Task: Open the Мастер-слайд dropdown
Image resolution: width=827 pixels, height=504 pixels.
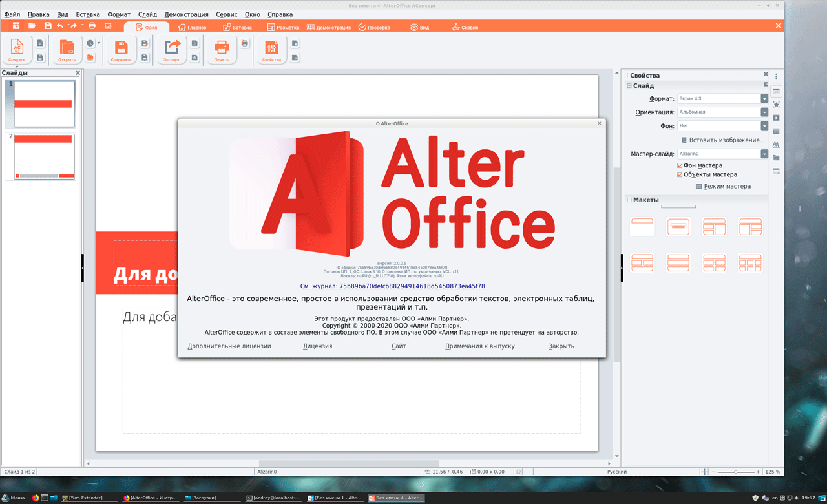Action: [764, 154]
